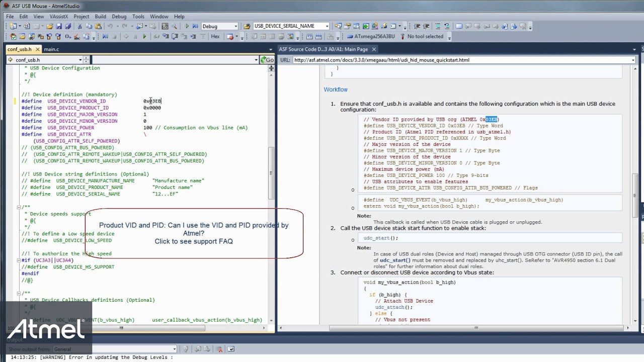Screen dimensions: 644x362
Task: Switch to the main.c tab
Action: 51,49
